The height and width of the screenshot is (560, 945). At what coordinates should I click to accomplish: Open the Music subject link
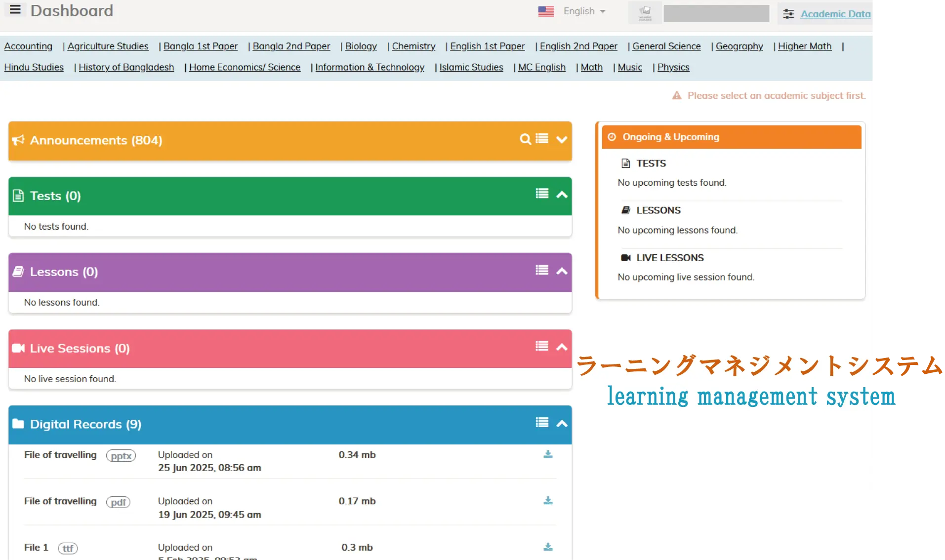click(x=630, y=67)
